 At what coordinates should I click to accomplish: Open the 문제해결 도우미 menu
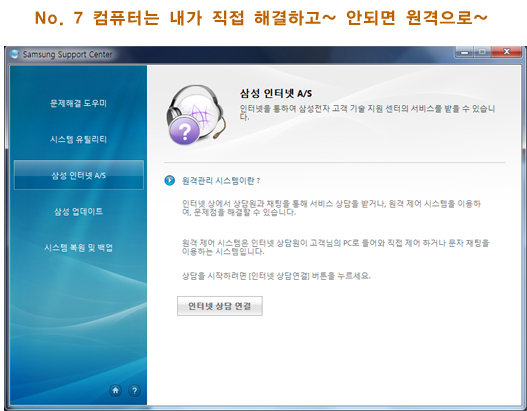78,103
